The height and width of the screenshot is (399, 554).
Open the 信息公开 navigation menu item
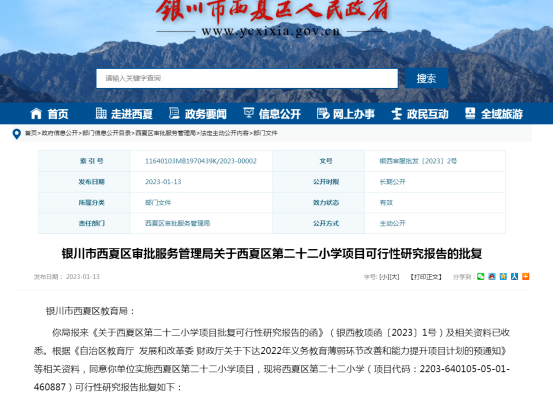click(280, 114)
